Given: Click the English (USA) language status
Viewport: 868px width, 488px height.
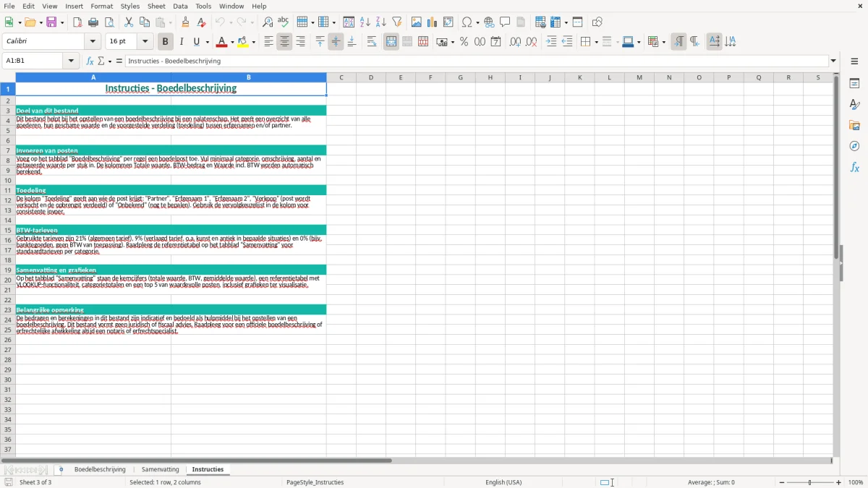Looking at the screenshot, I should click(503, 482).
